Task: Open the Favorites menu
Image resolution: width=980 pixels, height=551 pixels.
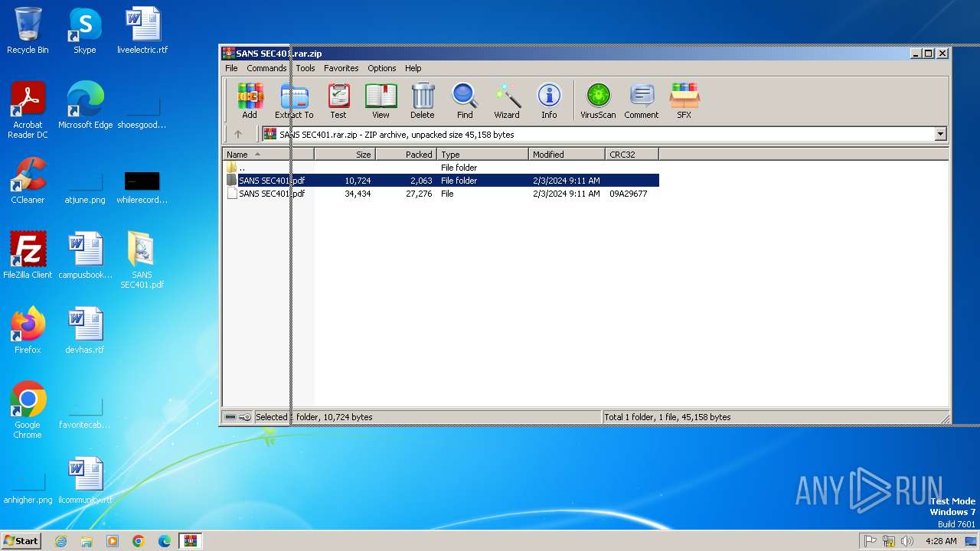Action: click(x=341, y=68)
